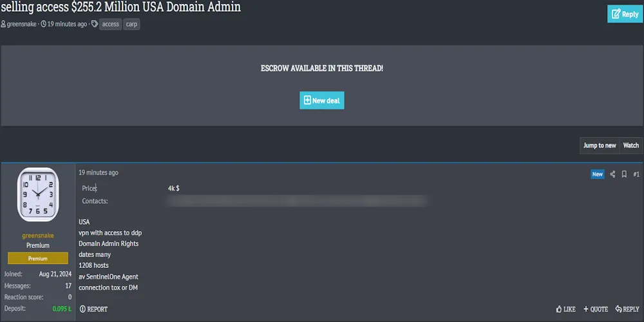Screen dimensions: 644x322
Task: Select the price value '4k $'
Action: [174, 188]
